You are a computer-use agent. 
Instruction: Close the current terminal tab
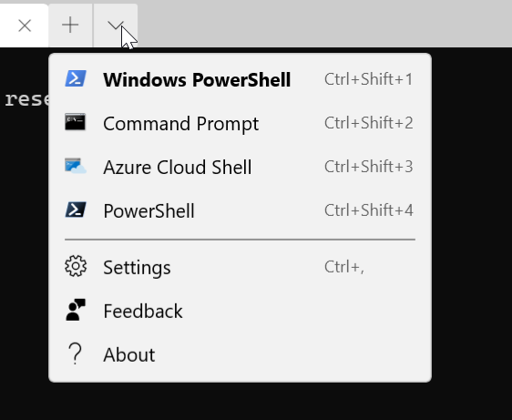point(25,26)
